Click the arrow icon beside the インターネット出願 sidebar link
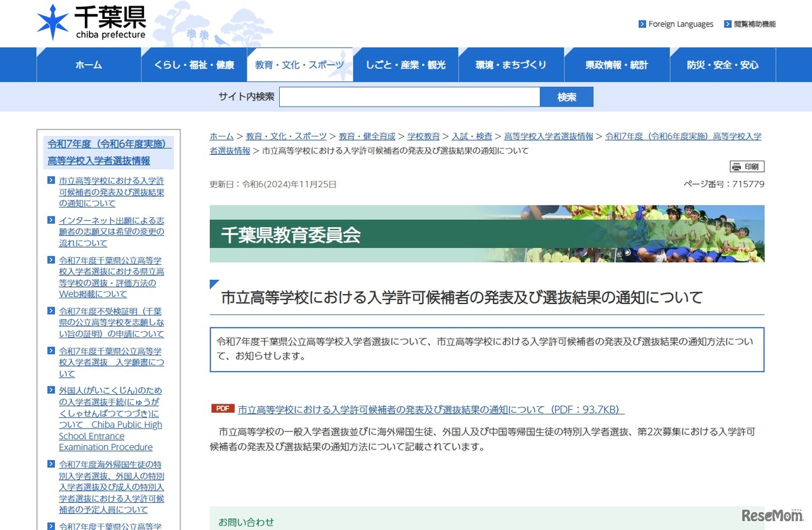This screenshot has width=812, height=530. point(51,220)
